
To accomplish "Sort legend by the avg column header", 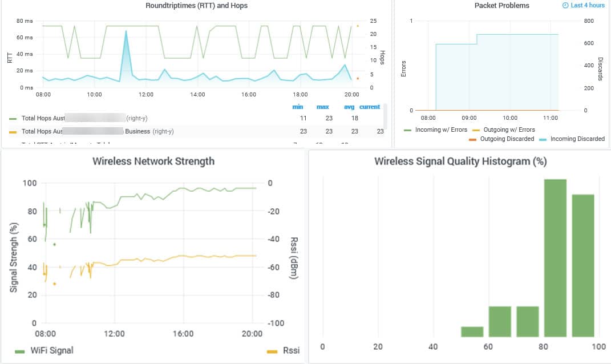I will tap(349, 107).
